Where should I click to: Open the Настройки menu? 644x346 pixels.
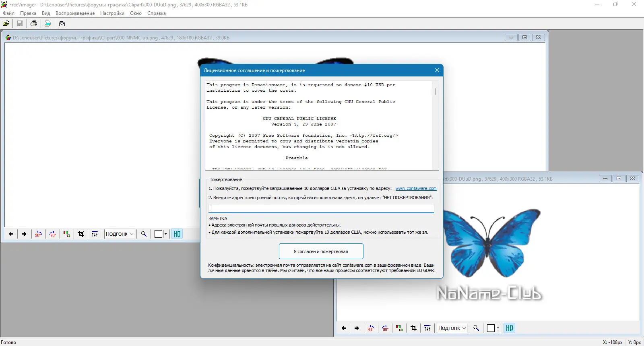112,13
